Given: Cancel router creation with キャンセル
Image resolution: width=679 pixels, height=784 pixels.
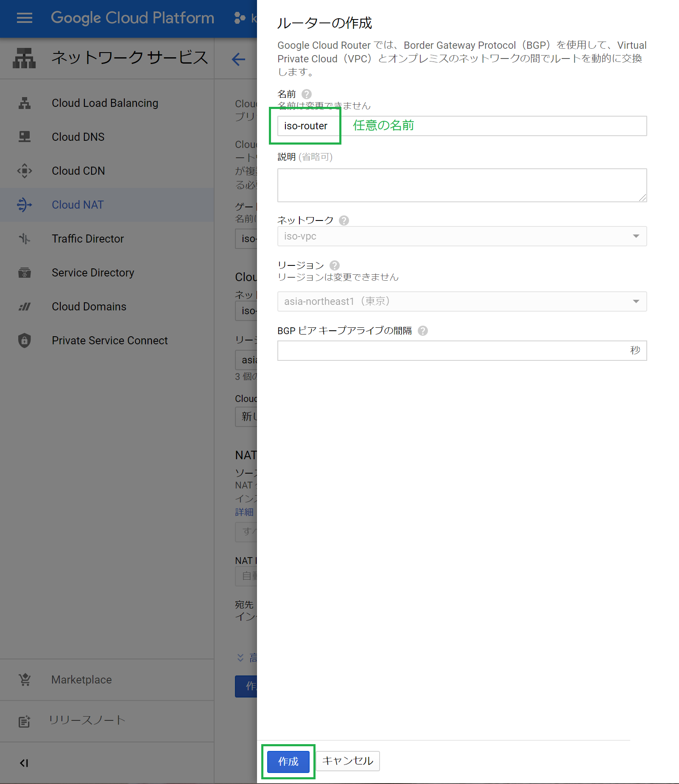Looking at the screenshot, I should (347, 761).
